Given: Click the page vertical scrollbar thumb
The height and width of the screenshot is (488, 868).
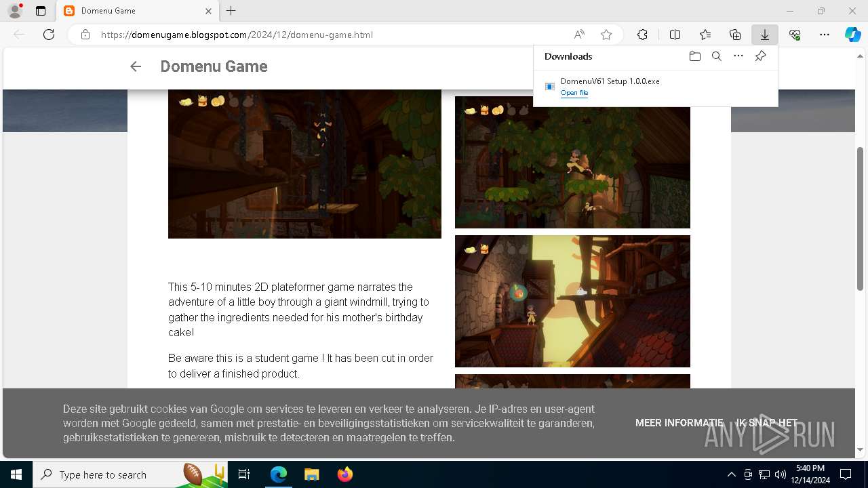Looking at the screenshot, I should 861,218.
